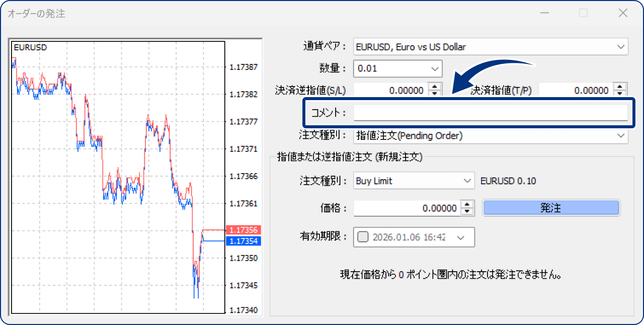Decrease the 決済逆指値(S/L) value with down arrow

[434, 93]
